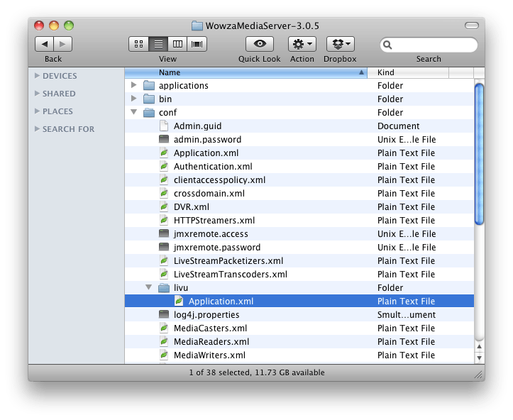Open the Action gear menu
Screen dimensions: 513x420
click(302, 44)
